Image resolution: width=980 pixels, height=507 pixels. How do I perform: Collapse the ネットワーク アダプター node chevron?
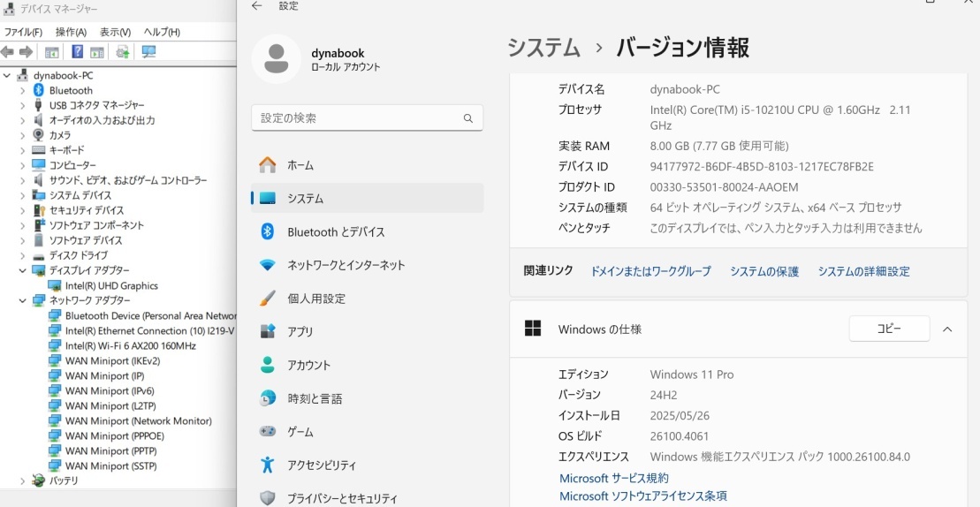pyautogui.click(x=22, y=300)
